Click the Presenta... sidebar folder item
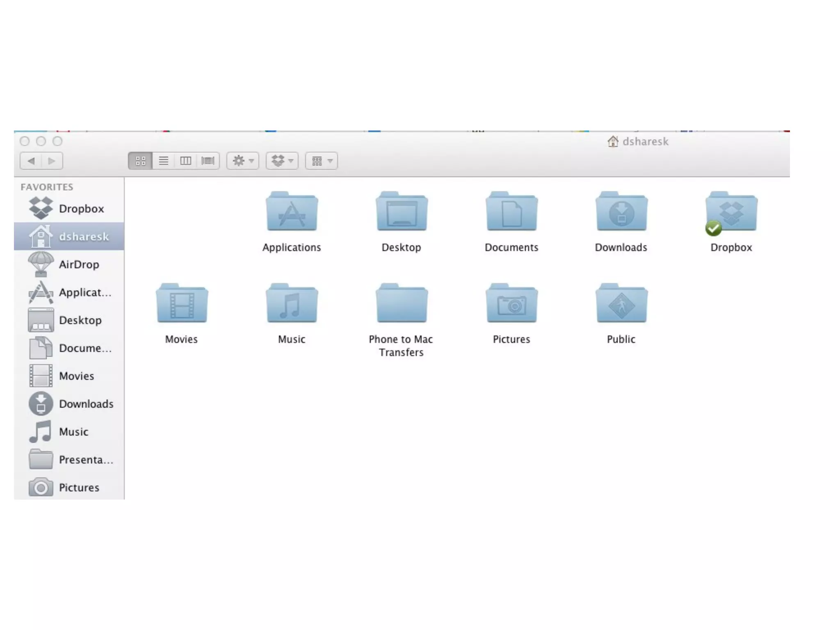This screenshot has width=840, height=630. 85,460
